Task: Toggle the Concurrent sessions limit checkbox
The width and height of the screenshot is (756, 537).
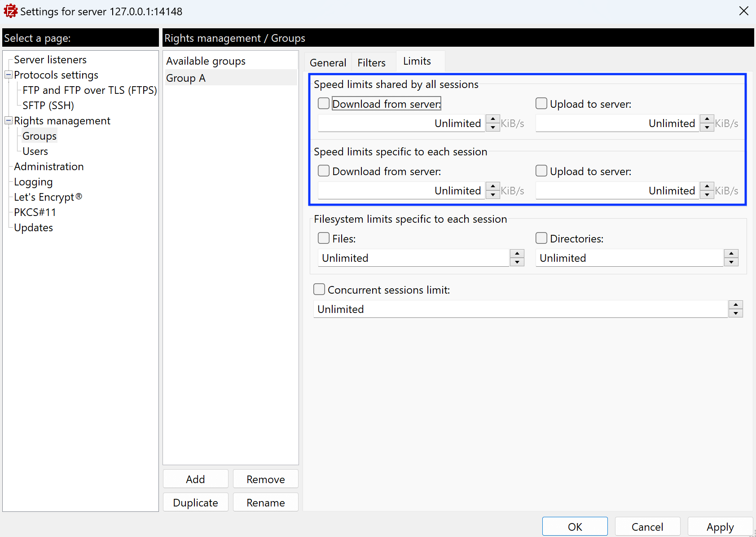Action: click(x=319, y=290)
